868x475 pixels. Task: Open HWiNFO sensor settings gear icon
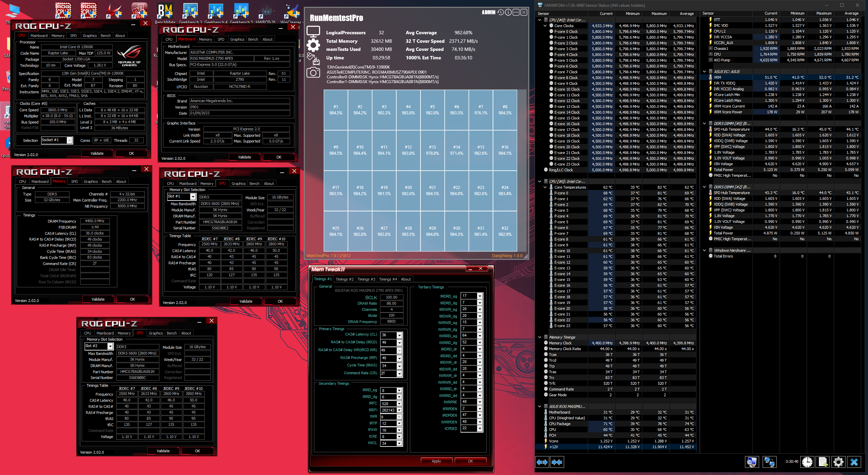(838, 462)
